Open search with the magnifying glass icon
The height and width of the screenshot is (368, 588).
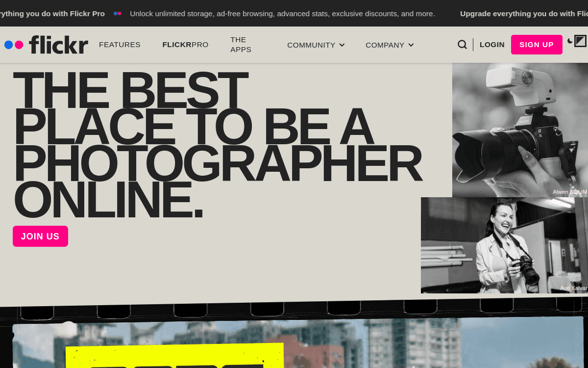(x=462, y=44)
